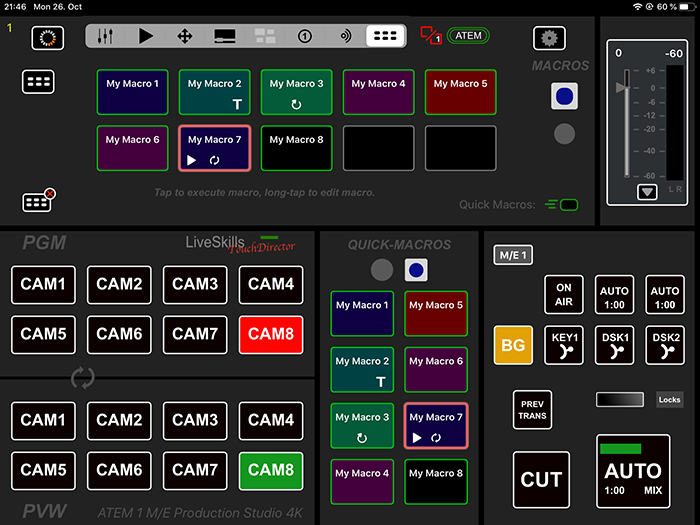700x525 pixels.
Task: Select CAM3 on the program row
Action: click(x=195, y=285)
